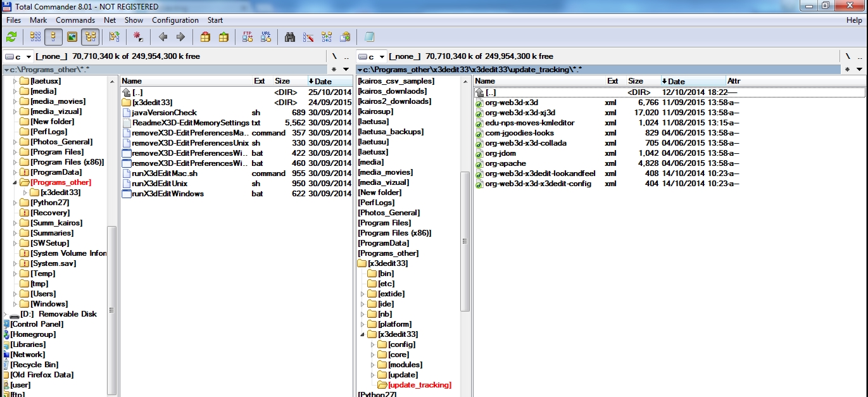The height and width of the screenshot is (397, 868).
Task: Sort right panel by Name column header
Action: [x=485, y=81]
